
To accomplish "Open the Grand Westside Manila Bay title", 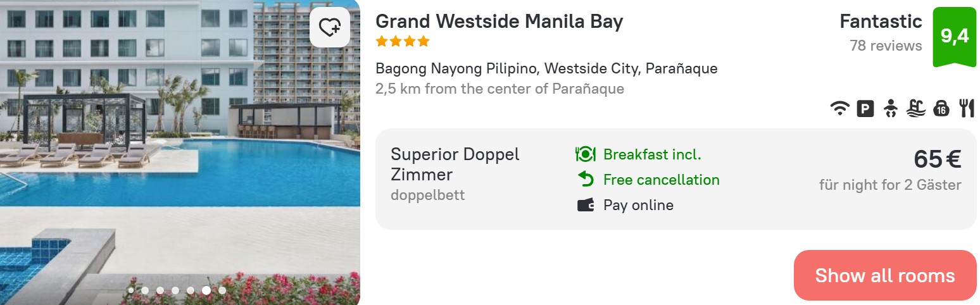I will (x=499, y=22).
